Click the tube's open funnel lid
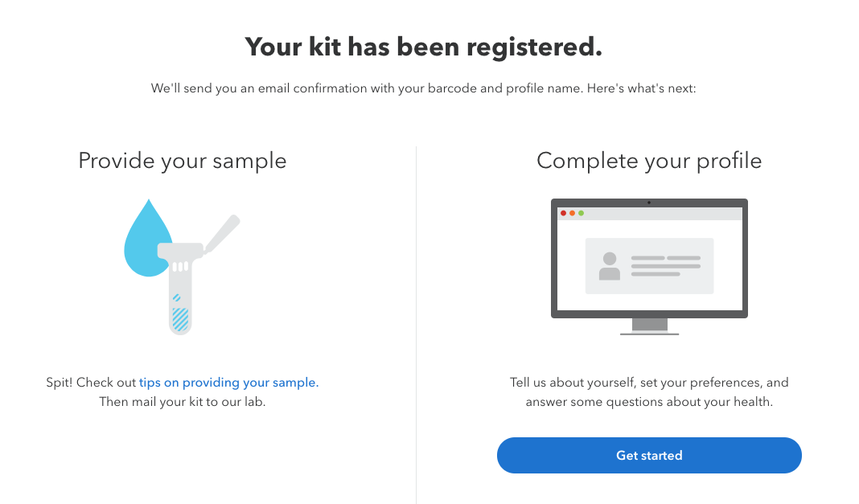 pyautogui.click(x=223, y=232)
